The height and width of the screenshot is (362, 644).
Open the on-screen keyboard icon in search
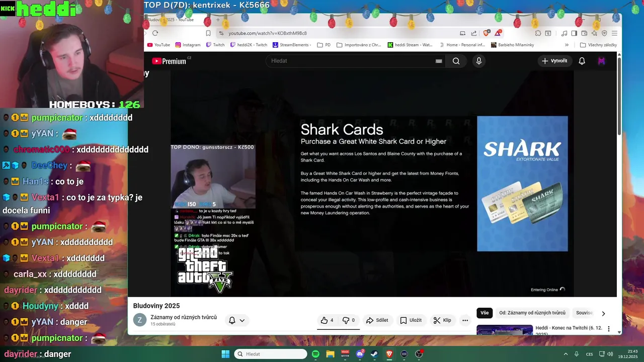coord(439,61)
